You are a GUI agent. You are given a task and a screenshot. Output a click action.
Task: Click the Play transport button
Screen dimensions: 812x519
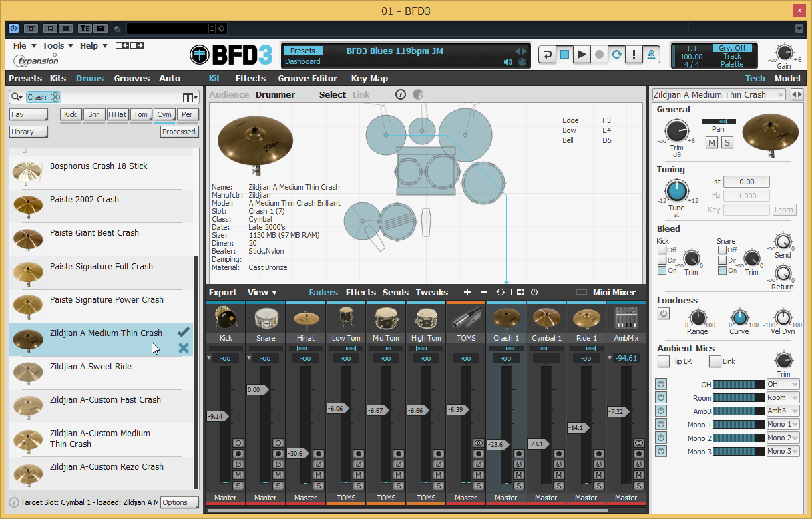pyautogui.click(x=582, y=55)
